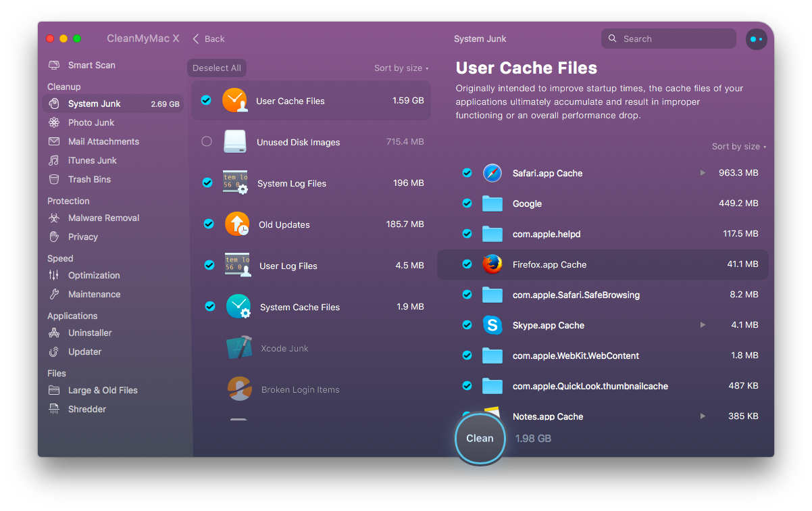The width and height of the screenshot is (812, 511).
Task: Open the Maintenance wrench icon
Action: [54, 295]
